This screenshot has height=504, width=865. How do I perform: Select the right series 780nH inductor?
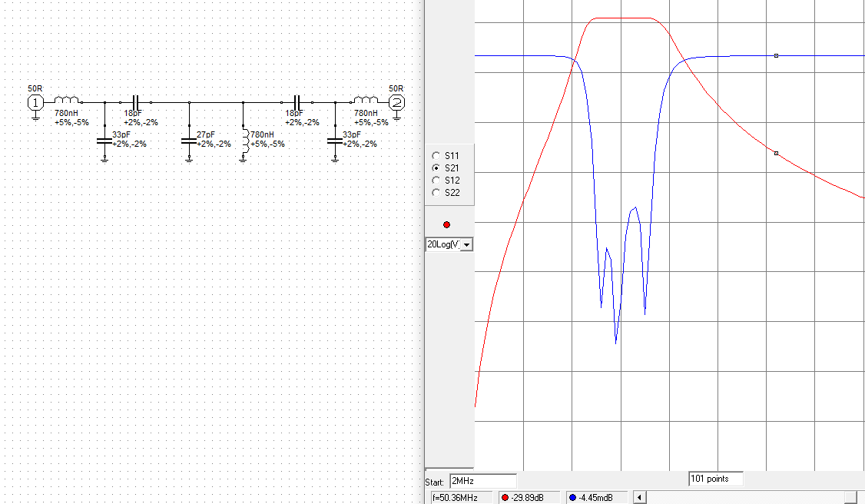coord(366,101)
